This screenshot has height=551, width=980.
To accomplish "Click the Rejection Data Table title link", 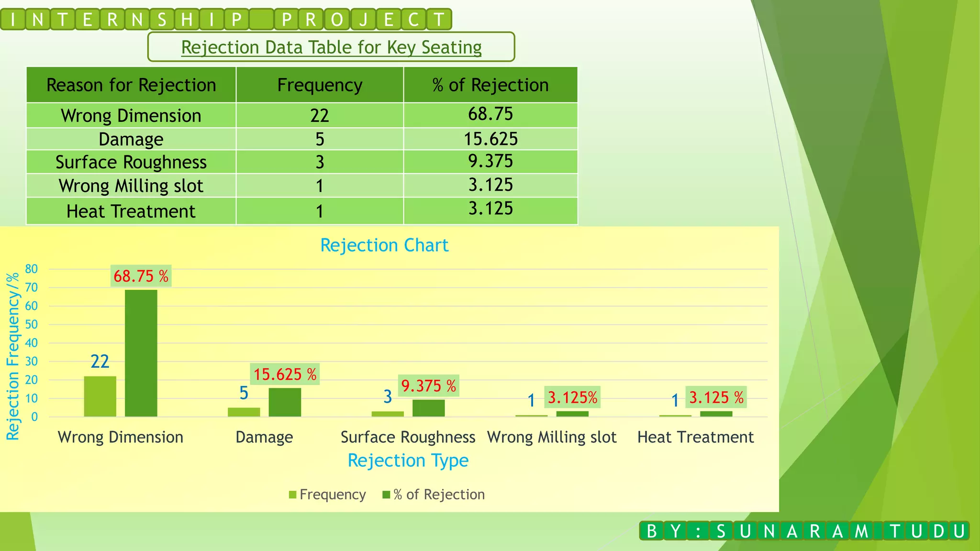I will (x=331, y=47).
